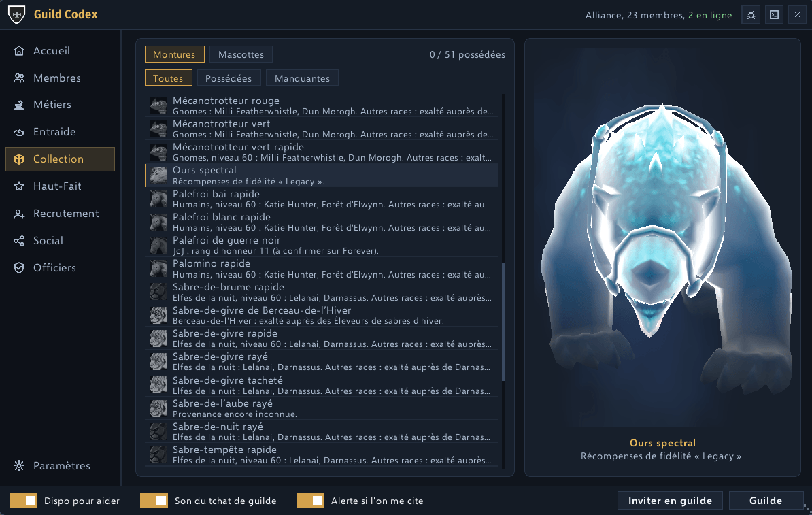Choose Sabre-de-nuit rayé
Screen dimensions: 812x515
click(x=322, y=431)
